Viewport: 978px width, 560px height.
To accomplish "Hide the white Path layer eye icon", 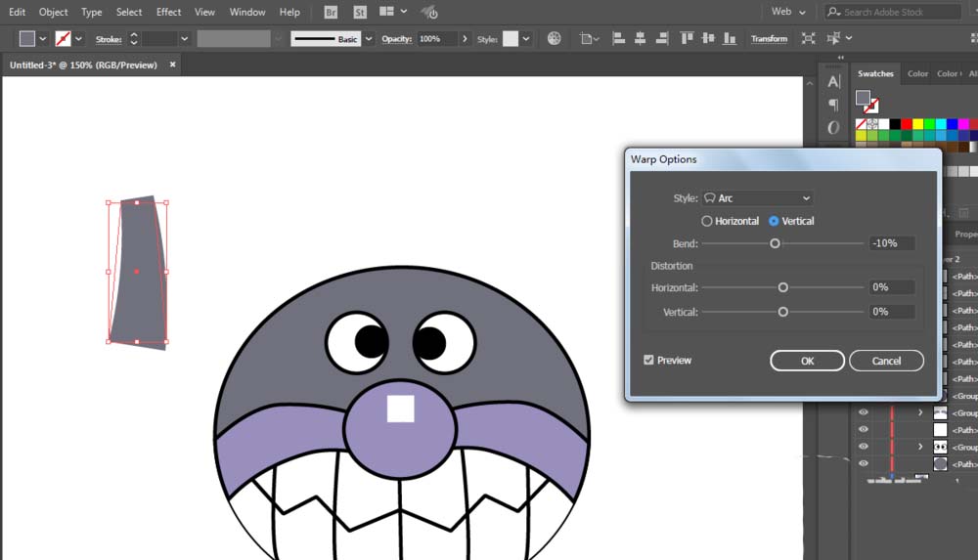I will pos(864,430).
